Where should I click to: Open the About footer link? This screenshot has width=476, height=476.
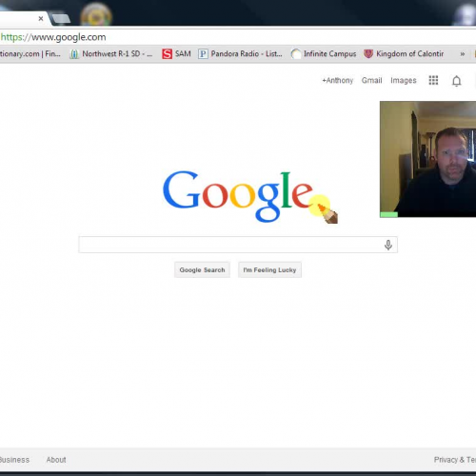click(x=56, y=460)
